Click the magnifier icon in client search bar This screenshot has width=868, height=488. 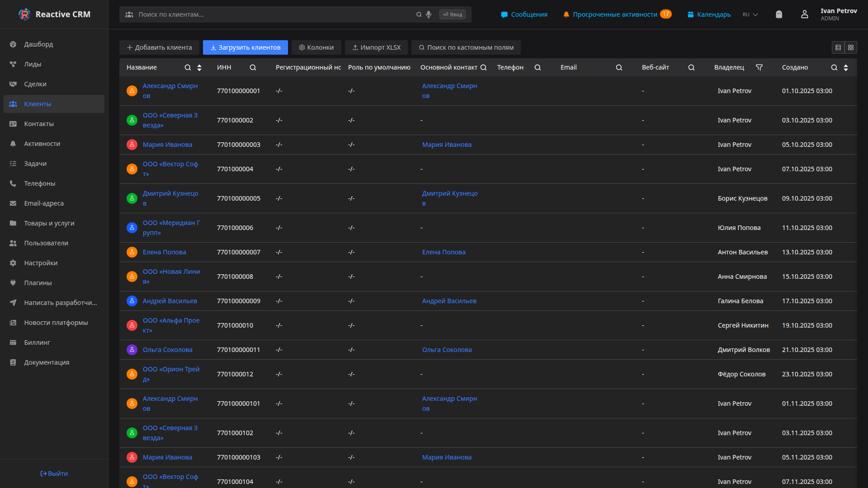tap(419, 14)
